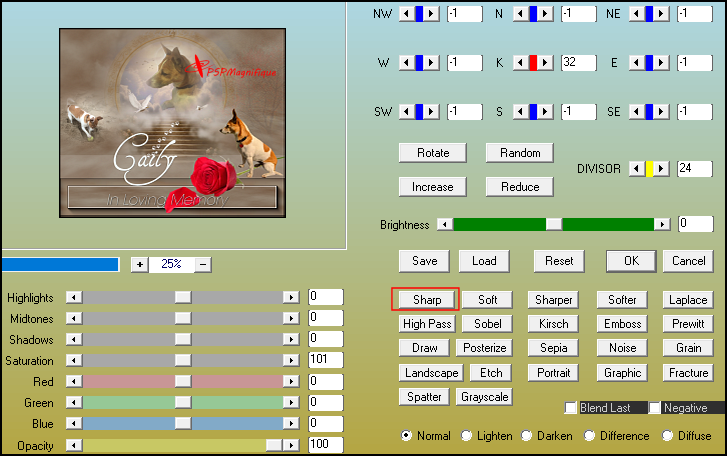
Task: Click the zoom in plus button
Action: (x=139, y=264)
